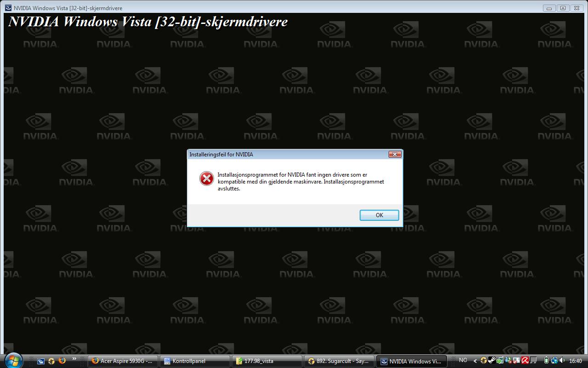Screen dimensions: 588x368
Task: Launch Winamp from the quick launch bar
Action: point(51,361)
